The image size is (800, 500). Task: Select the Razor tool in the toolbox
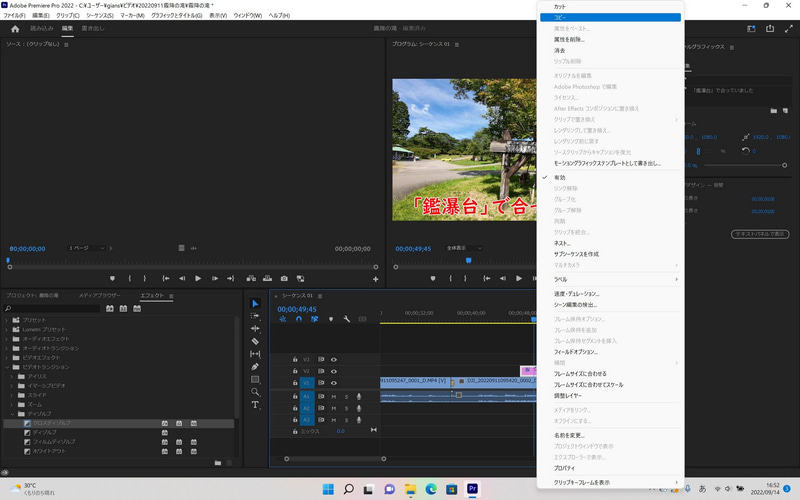(x=255, y=341)
